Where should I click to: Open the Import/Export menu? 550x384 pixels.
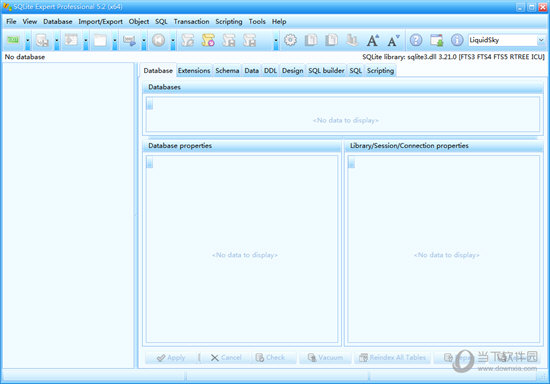pyautogui.click(x=100, y=21)
